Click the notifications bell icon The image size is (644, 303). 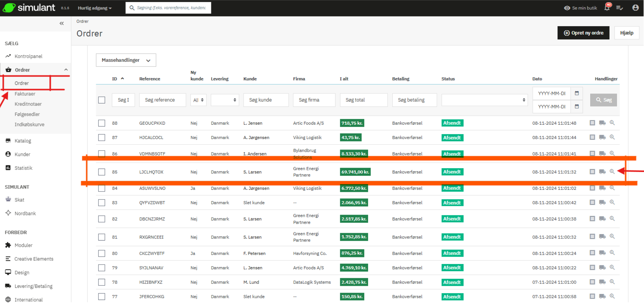tap(607, 8)
